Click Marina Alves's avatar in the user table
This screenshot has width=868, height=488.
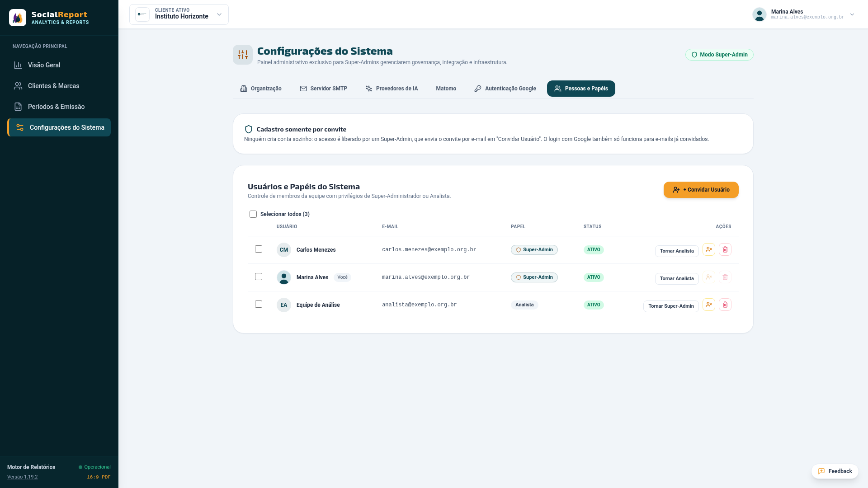point(284,277)
